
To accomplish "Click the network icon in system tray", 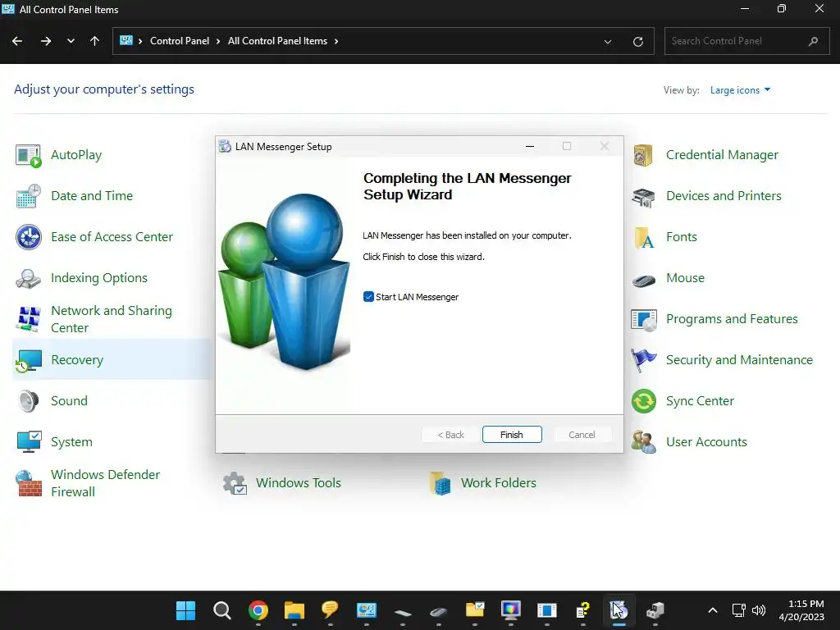I will (x=739, y=610).
